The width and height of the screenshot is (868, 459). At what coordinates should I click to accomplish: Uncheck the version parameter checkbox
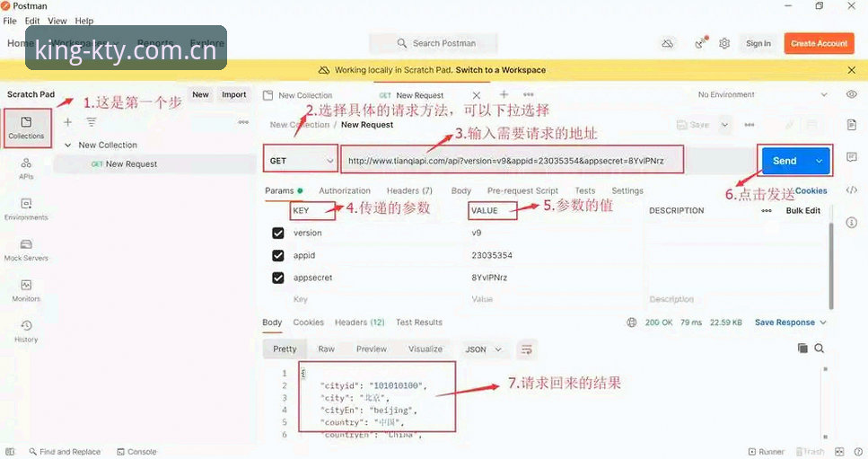[x=278, y=234]
